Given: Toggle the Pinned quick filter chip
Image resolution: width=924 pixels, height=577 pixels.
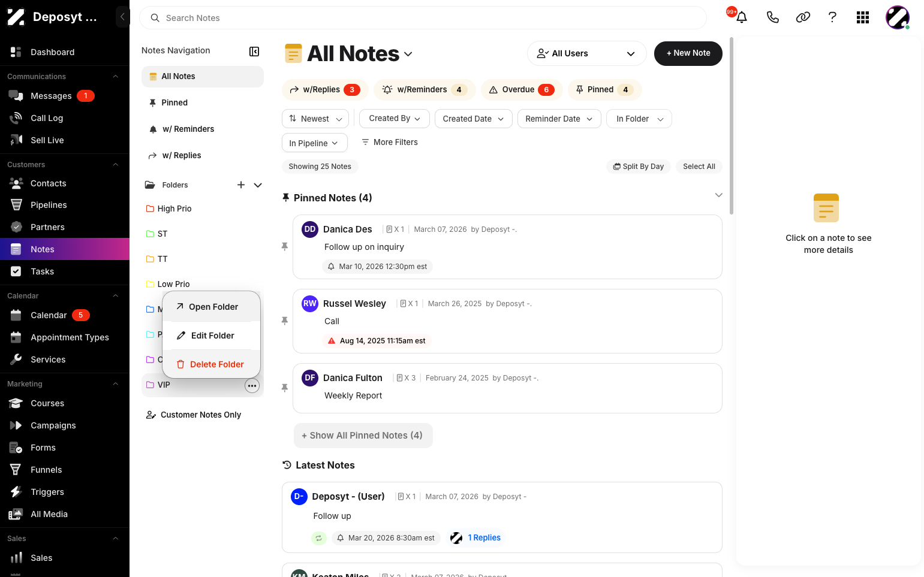Looking at the screenshot, I should 604,90.
